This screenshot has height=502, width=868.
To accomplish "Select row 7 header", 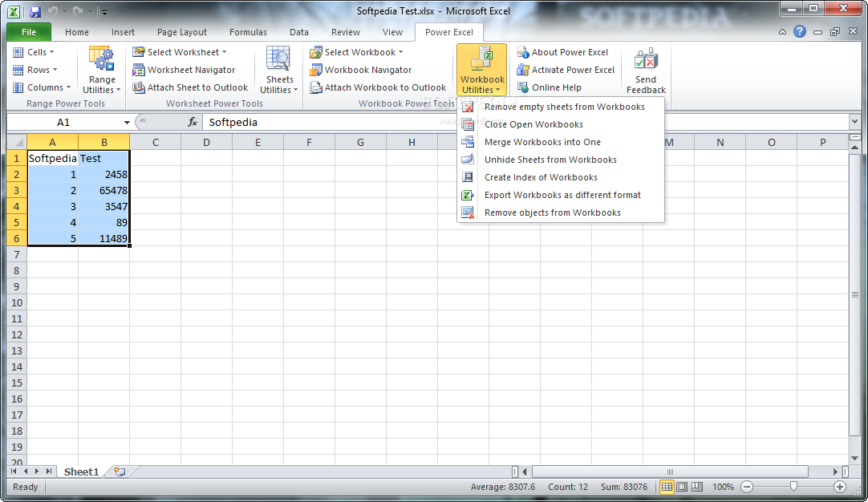I will point(17,254).
